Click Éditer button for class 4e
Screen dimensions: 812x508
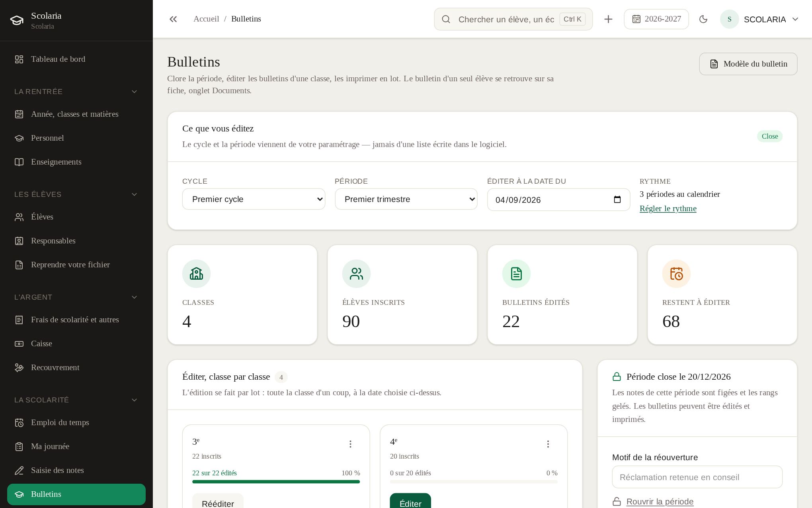(410, 501)
